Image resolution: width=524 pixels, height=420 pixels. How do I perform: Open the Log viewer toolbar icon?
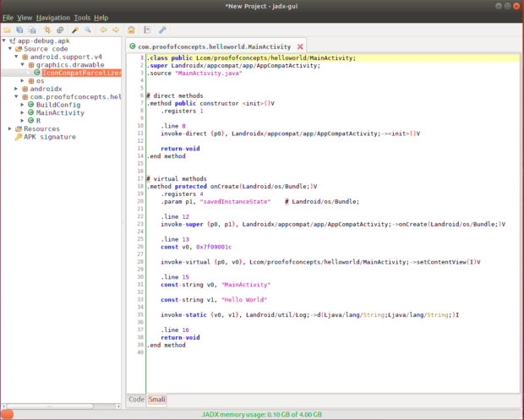[147, 30]
